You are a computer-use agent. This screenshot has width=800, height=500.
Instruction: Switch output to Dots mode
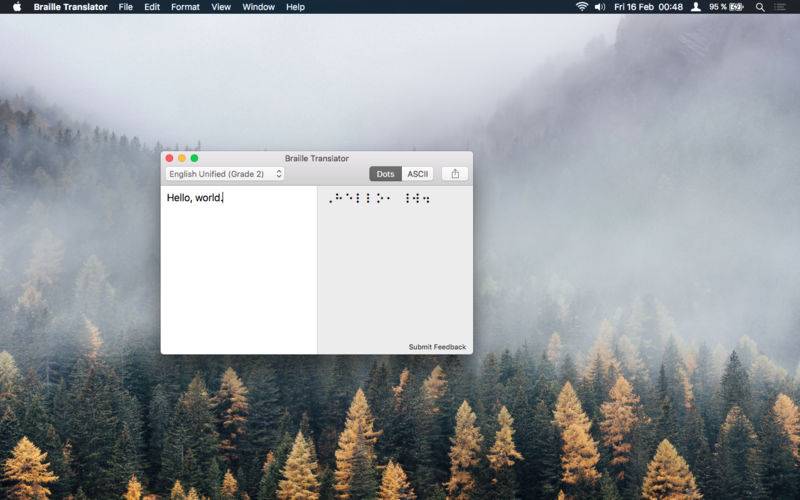(385, 174)
